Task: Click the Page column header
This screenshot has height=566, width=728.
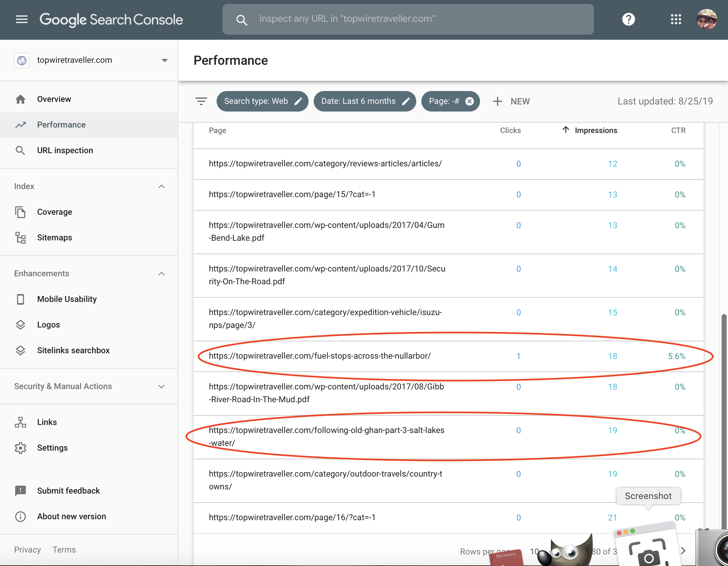Action: 218,130
